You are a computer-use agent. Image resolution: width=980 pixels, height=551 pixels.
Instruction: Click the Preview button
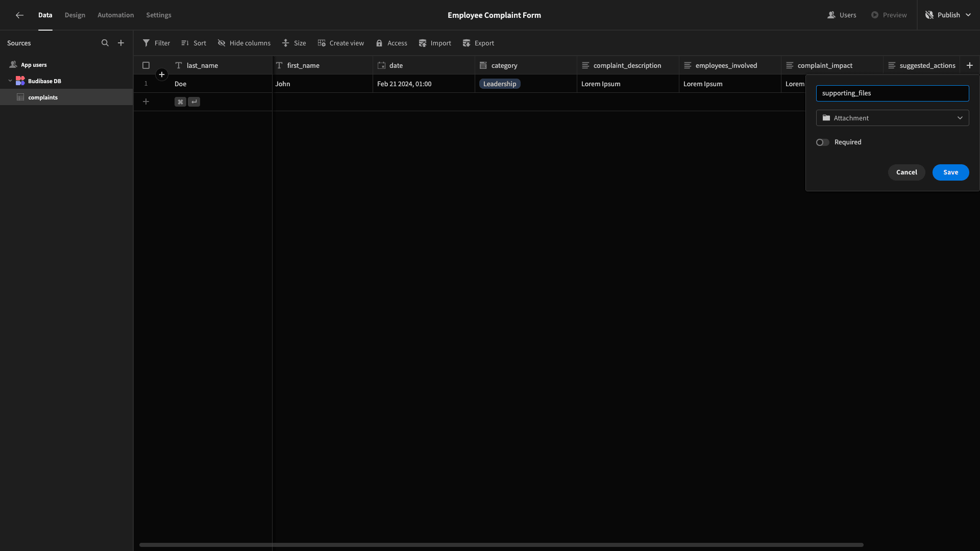pos(889,15)
